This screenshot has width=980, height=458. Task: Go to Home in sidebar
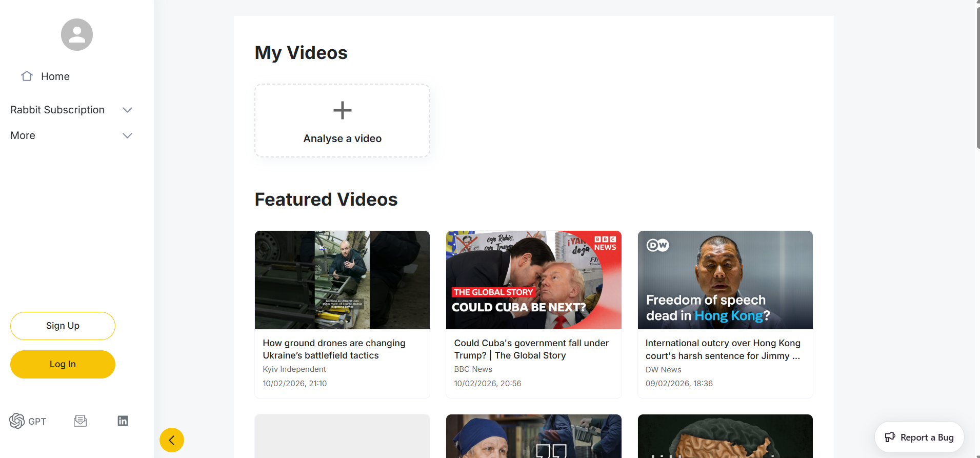pos(55,76)
